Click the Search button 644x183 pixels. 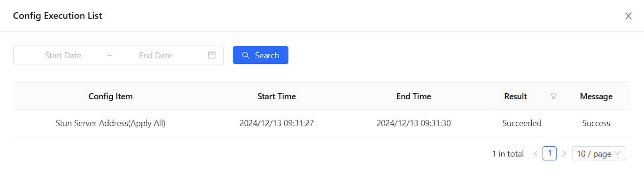coord(261,55)
